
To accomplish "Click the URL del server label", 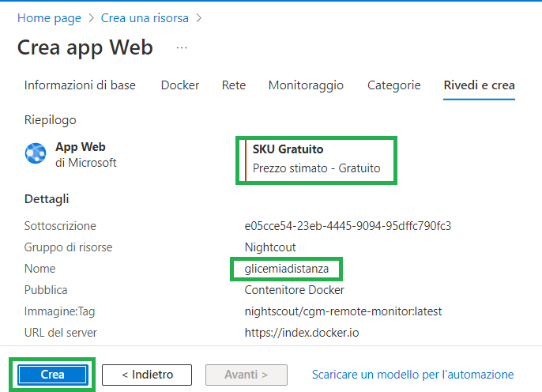I will click(x=61, y=333).
